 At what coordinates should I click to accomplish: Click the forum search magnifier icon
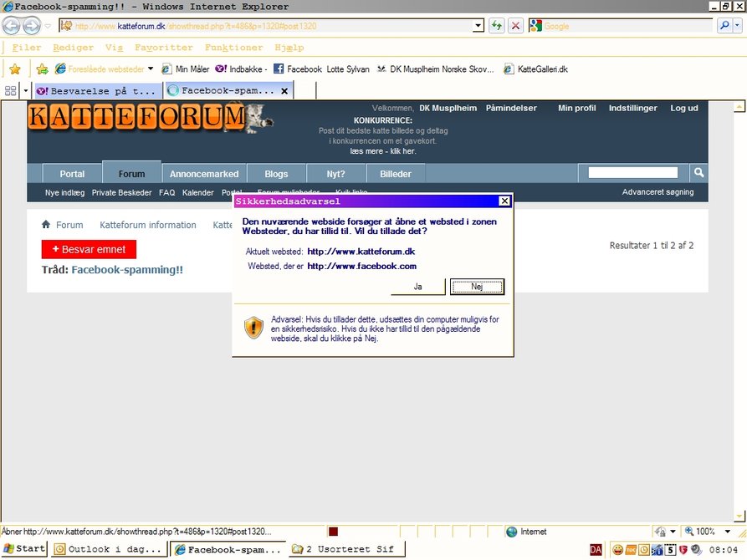tap(698, 172)
